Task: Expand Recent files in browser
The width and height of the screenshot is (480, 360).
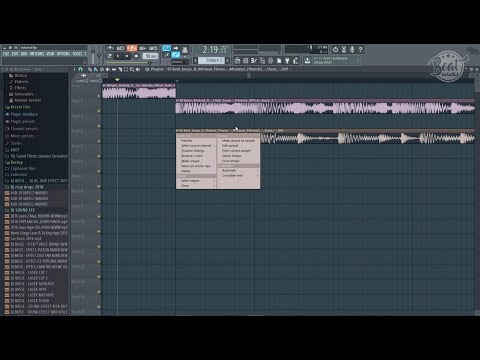Action: click(20, 107)
